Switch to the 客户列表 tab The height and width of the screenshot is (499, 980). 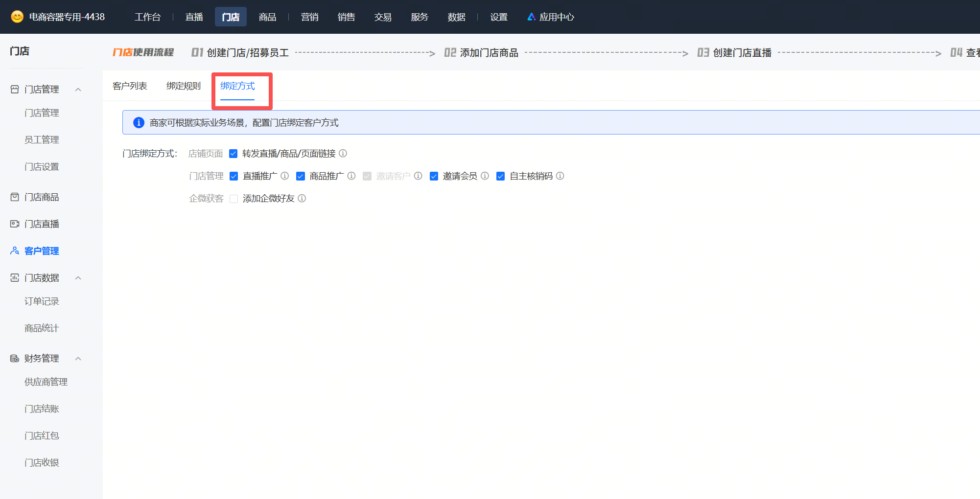130,86
